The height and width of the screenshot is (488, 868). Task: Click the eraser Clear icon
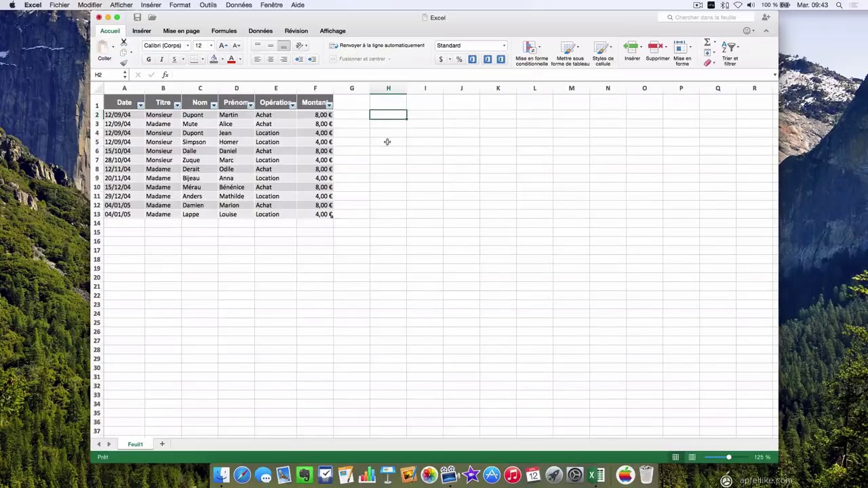click(x=707, y=62)
